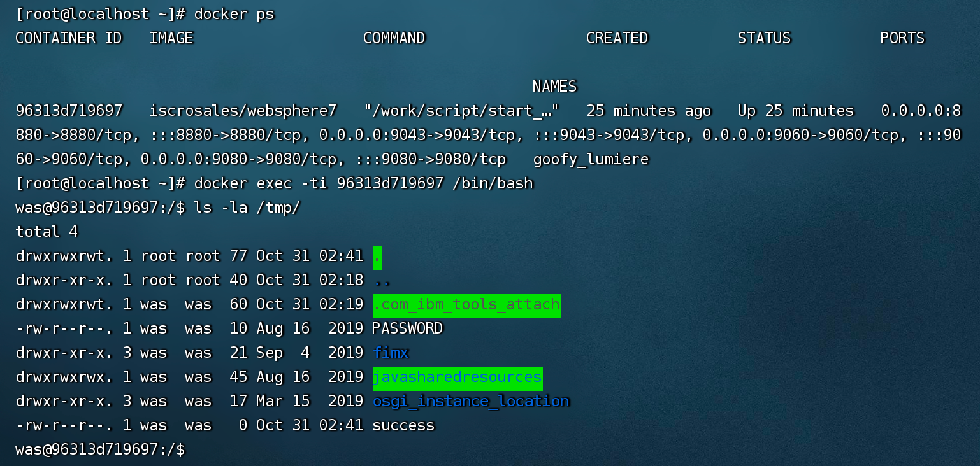980x466 pixels.
Task: Click the goofy_lumiere container name
Action: click(590, 159)
